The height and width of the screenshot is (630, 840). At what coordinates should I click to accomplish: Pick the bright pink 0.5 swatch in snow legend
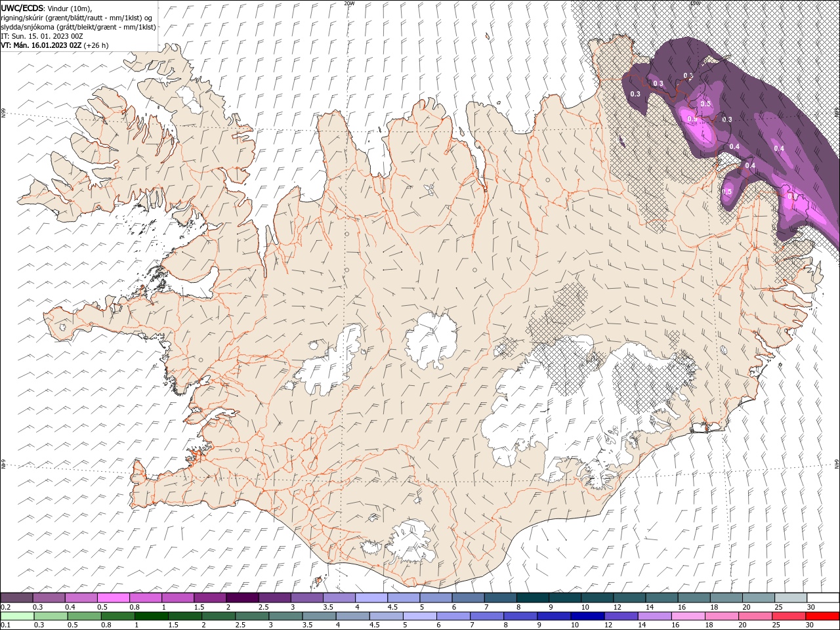pos(114,598)
